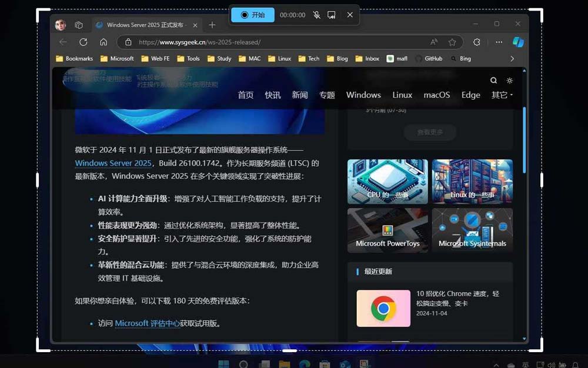Image resolution: width=588 pixels, height=368 pixels.
Task: Show hidden bookmarks with the chevron arrow
Action: coord(512,58)
